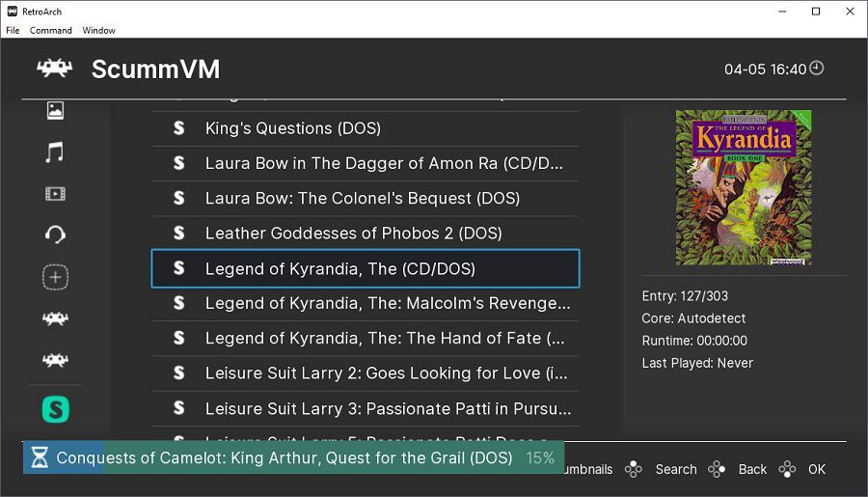The width and height of the screenshot is (868, 497).
Task: Select Legend of Kyrandia: The Hand of Fate
Action: (366, 339)
